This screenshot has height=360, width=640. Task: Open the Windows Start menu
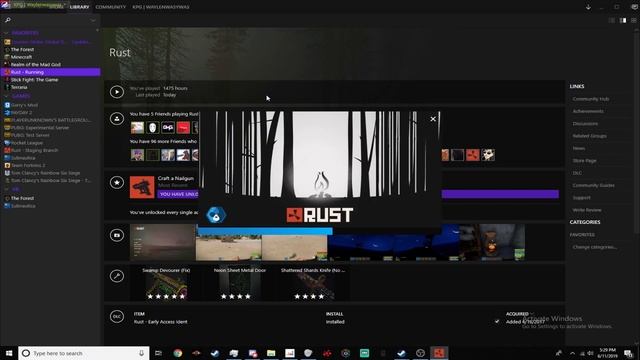click(x=9, y=353)
